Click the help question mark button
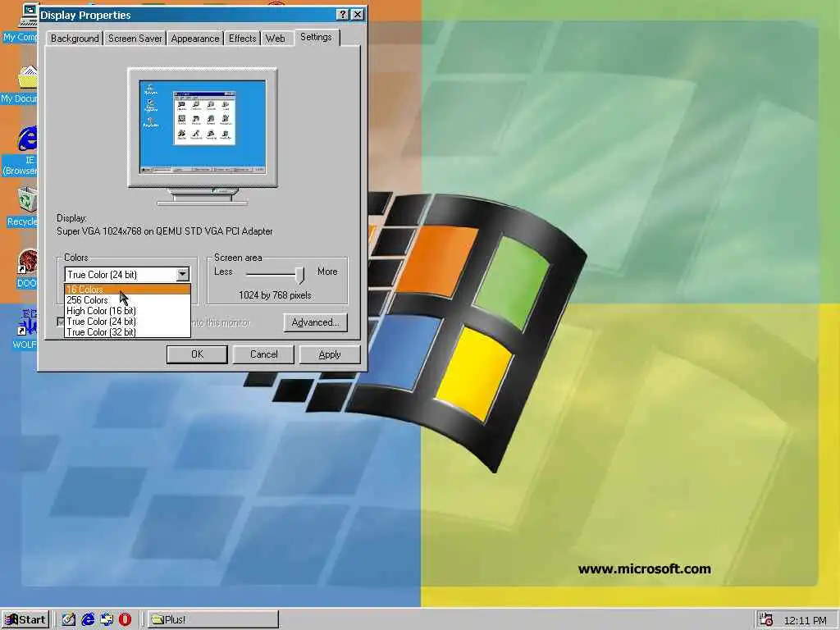The image size is (840, 630). 344,15
